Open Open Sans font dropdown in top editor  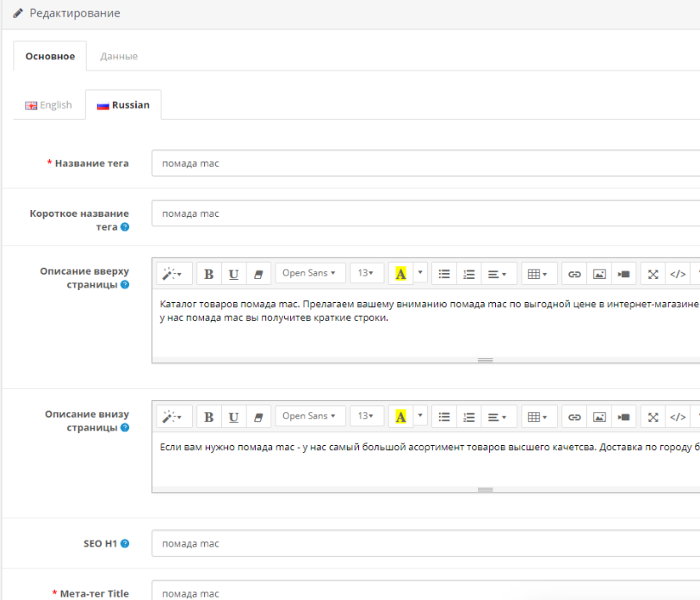310,274
